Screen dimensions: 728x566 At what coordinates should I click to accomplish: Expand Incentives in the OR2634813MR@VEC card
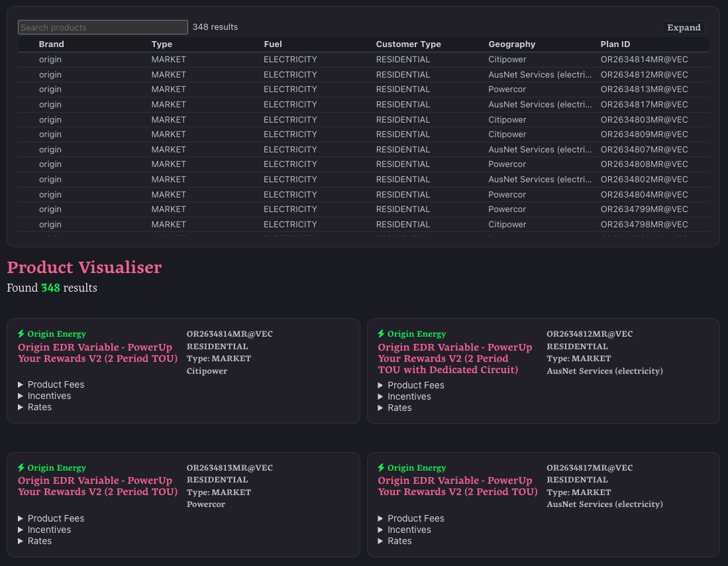(x=44, y=530)
